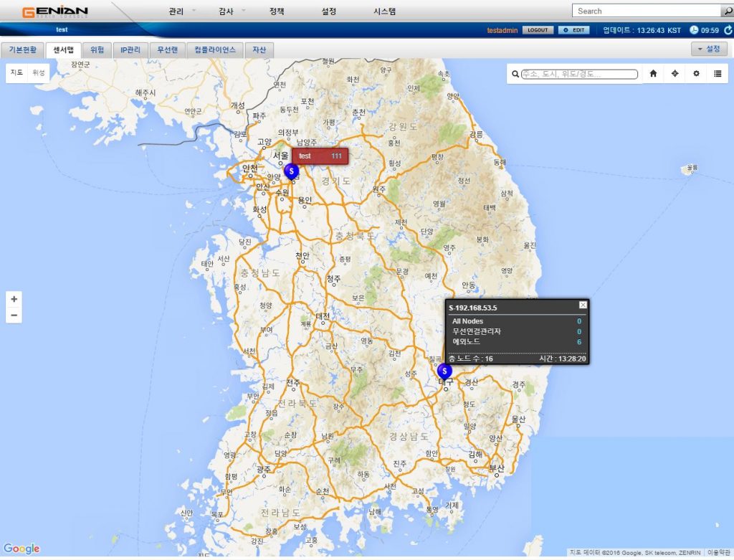Open the 정책 menu
Viewport: 734px width, 560px height.
pos(277,11)
